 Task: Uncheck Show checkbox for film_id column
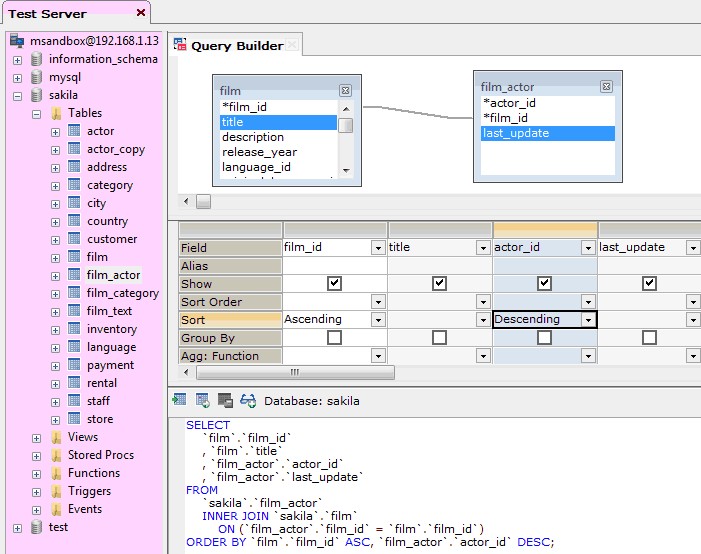(x=334, y=284)
